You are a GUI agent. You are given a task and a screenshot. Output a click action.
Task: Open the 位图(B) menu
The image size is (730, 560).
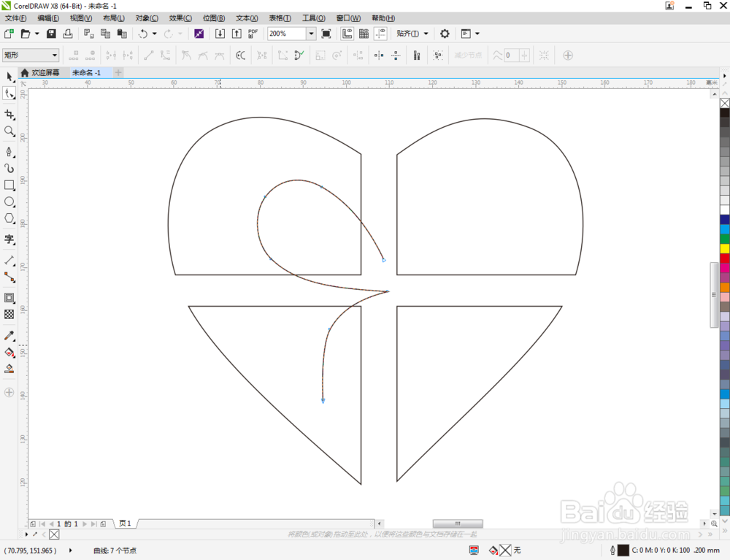214,18
